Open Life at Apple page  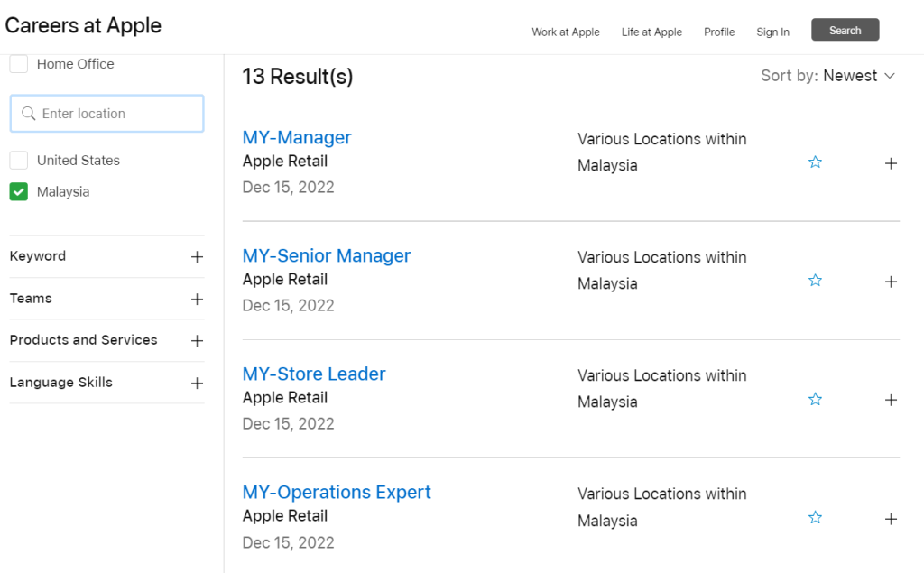[651, 32]
